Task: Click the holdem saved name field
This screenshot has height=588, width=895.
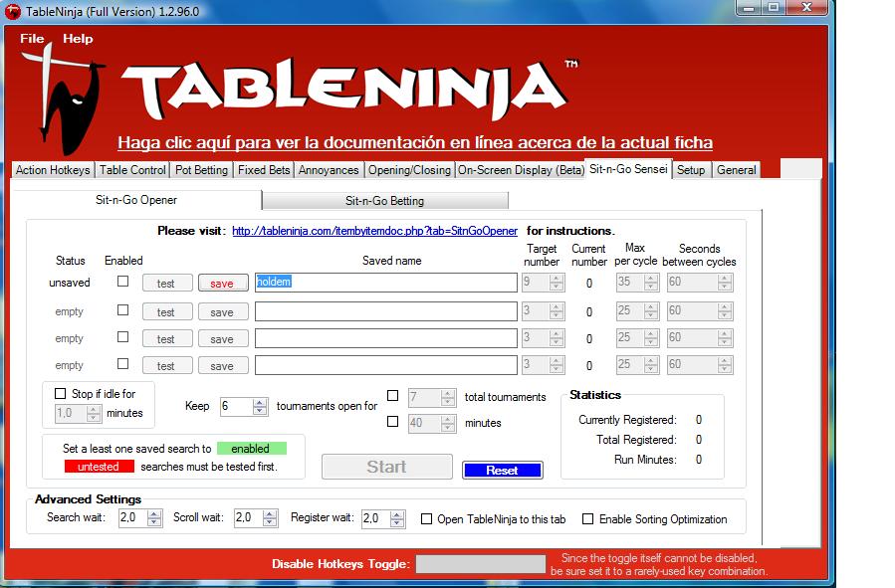Action: [x=386, y=282]
